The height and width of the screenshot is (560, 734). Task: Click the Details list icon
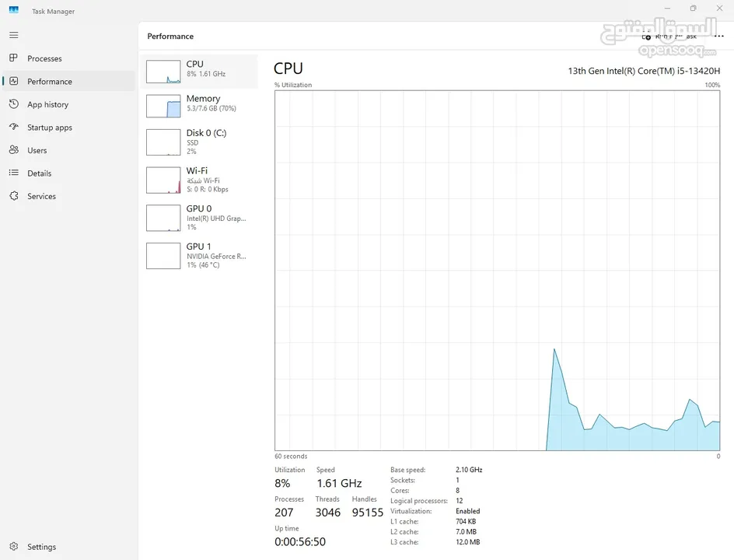click(x=13, y=173)
